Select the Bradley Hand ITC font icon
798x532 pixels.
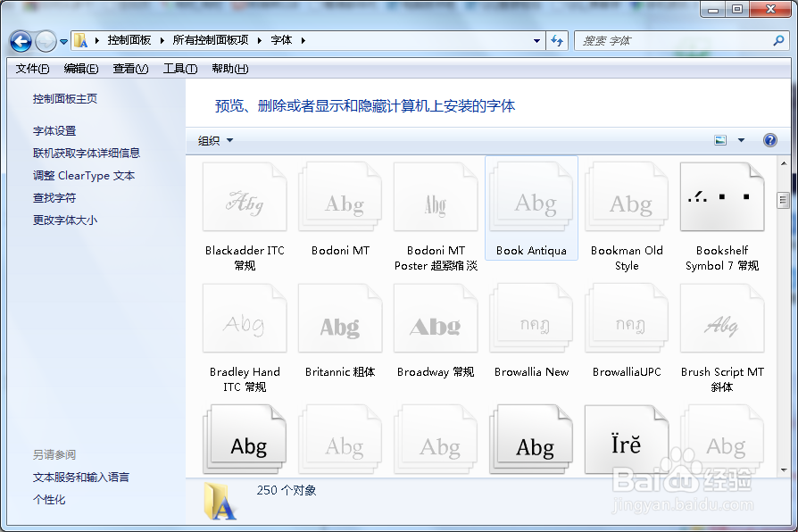point(245,319)
